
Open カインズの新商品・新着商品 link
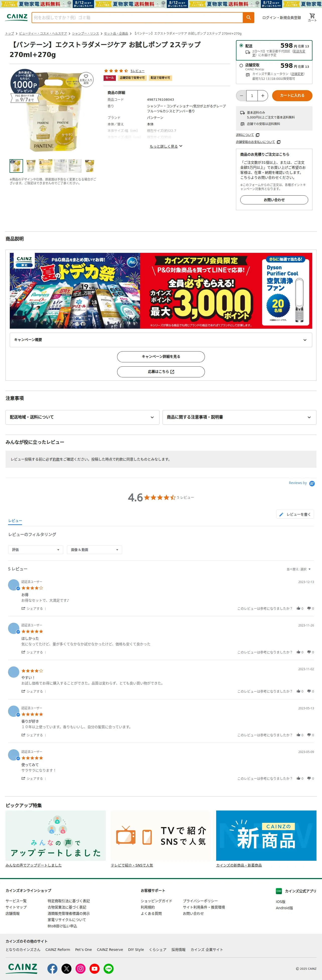239,865
